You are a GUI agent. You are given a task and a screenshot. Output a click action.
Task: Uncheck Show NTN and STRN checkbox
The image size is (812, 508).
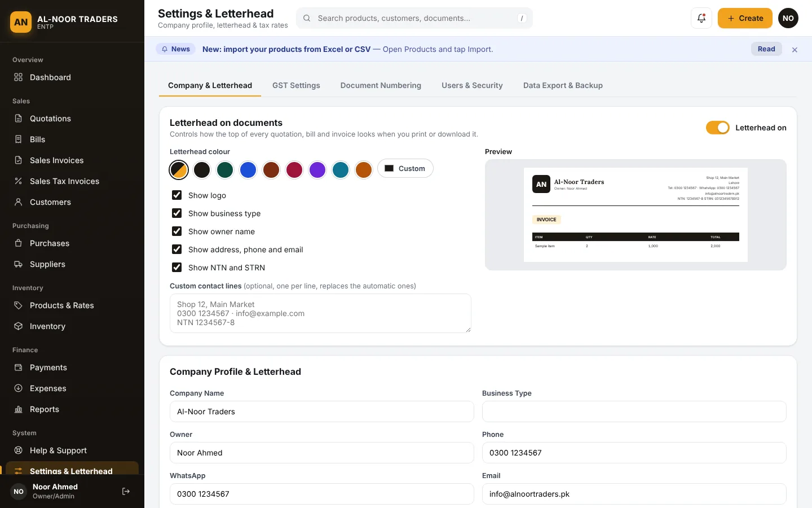tap(176, 268)
